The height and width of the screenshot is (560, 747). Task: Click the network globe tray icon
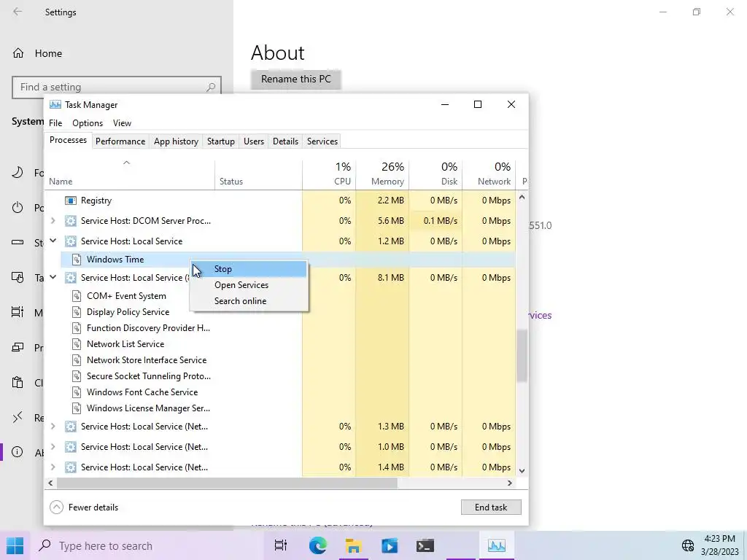pyautogui.click(x=688, y=545)
